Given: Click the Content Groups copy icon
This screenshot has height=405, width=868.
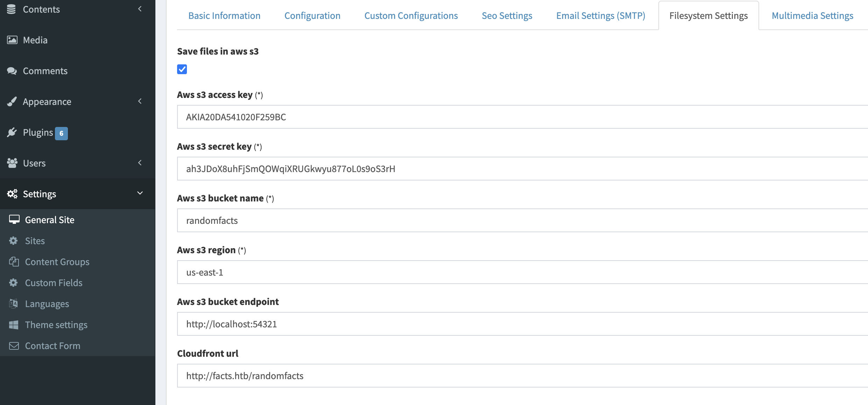Looking at the screenshot, I should pyautogui.click(x=14, y=262).
